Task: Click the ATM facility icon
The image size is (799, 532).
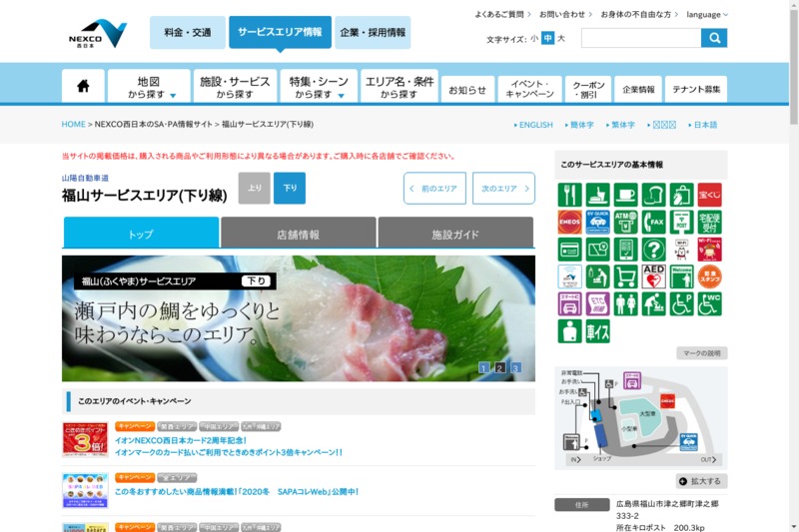Action: 626,222
